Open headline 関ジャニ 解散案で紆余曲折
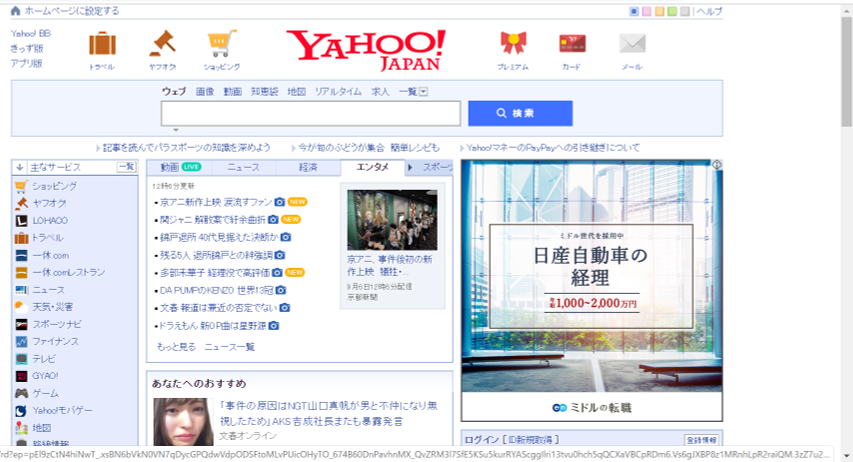 coord(213,220)
